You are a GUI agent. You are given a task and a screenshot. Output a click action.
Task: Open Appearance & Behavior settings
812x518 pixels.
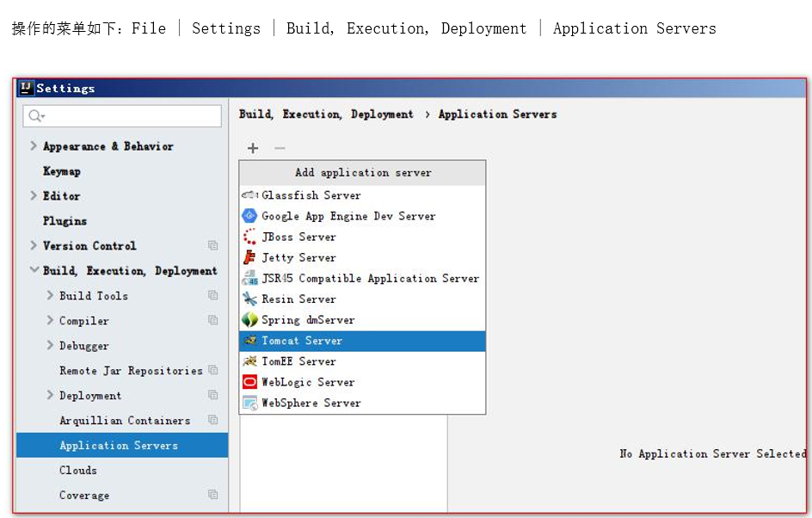108,146
